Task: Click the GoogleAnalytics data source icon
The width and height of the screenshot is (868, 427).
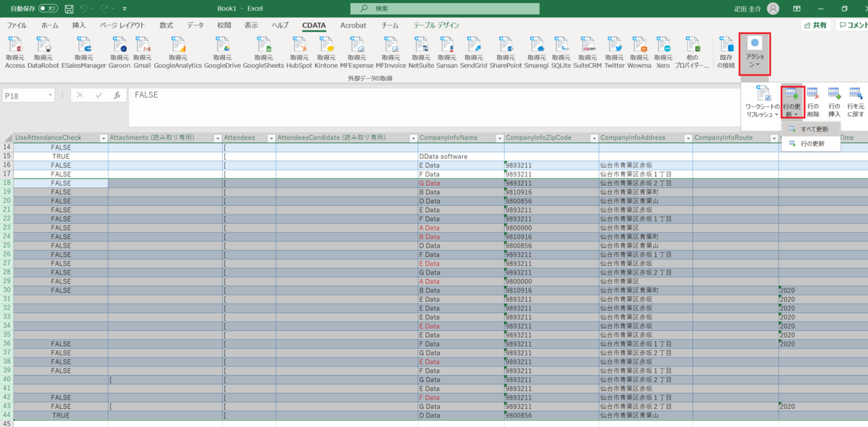Action: tap(178, 44)
